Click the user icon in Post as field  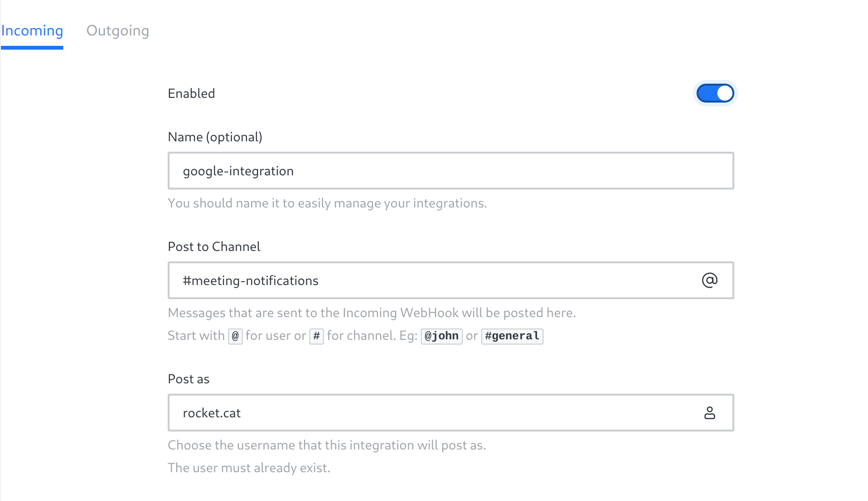click(x=709, y=413)
